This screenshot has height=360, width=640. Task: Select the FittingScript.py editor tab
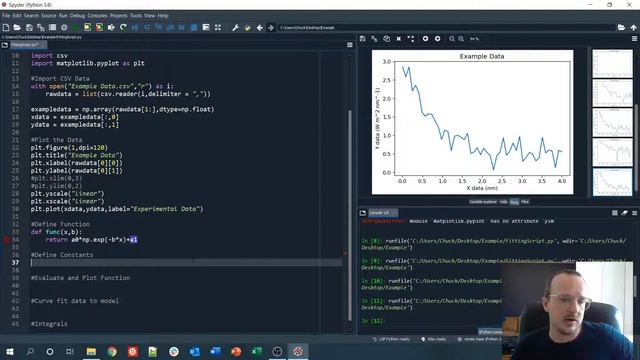28,45
